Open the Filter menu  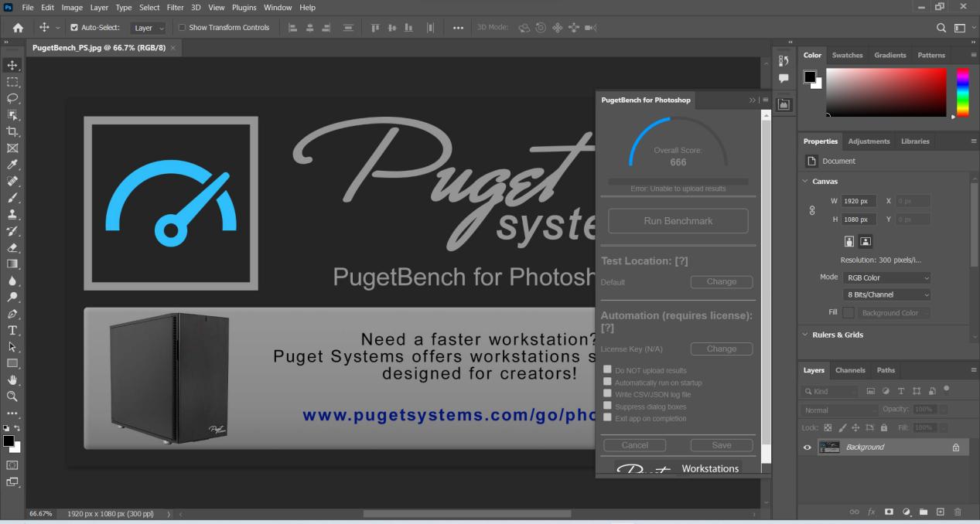click(174, 7)
